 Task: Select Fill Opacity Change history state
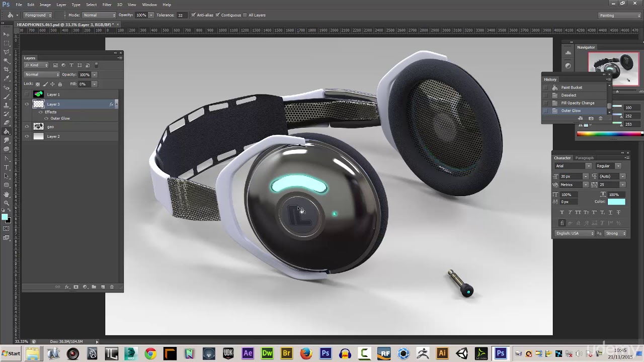tap(578, 103)
